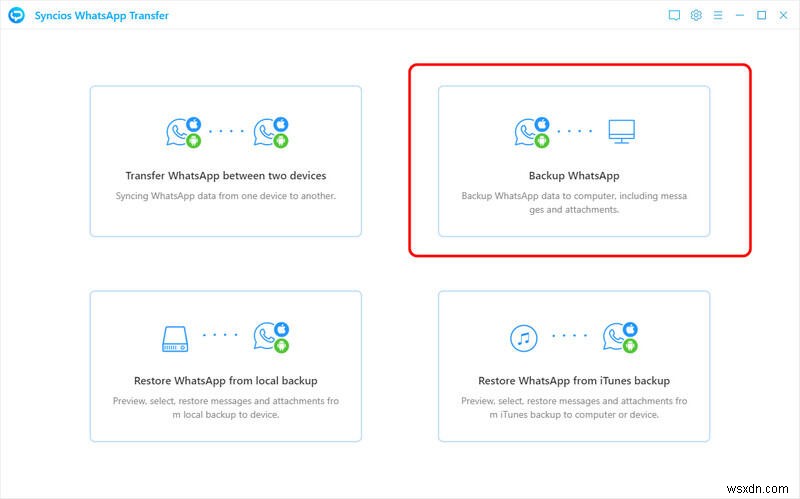Image resolution: width=800 pixels, height=499 pixels.
Task: Click the hard drive icon in local backup card
Action: pyautogui.click(x=175, y=339)
